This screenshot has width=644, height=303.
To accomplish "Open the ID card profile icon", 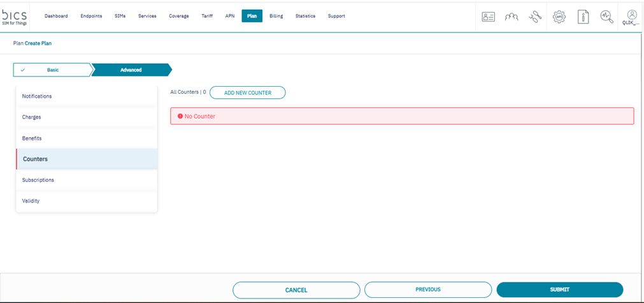I will [x=489, y=17].
